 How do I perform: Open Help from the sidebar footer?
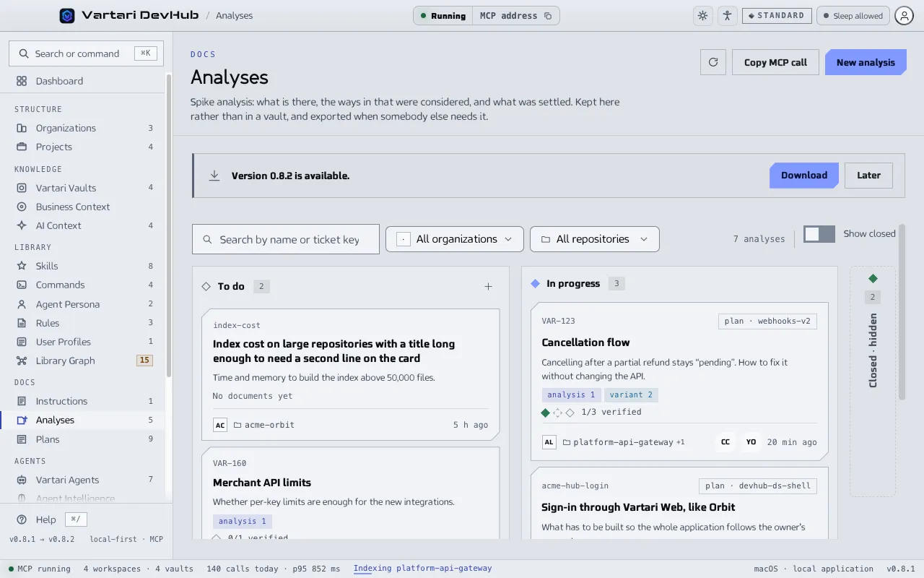45,519
